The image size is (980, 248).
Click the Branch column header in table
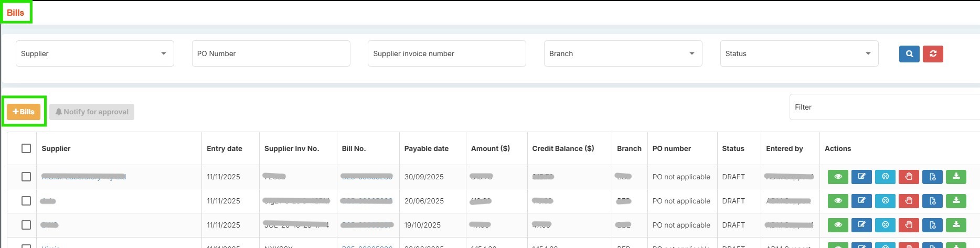629,148
